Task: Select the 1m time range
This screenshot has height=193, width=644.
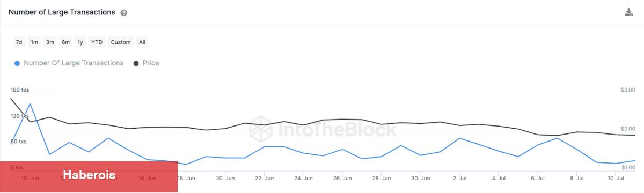Action: [34, 42]
